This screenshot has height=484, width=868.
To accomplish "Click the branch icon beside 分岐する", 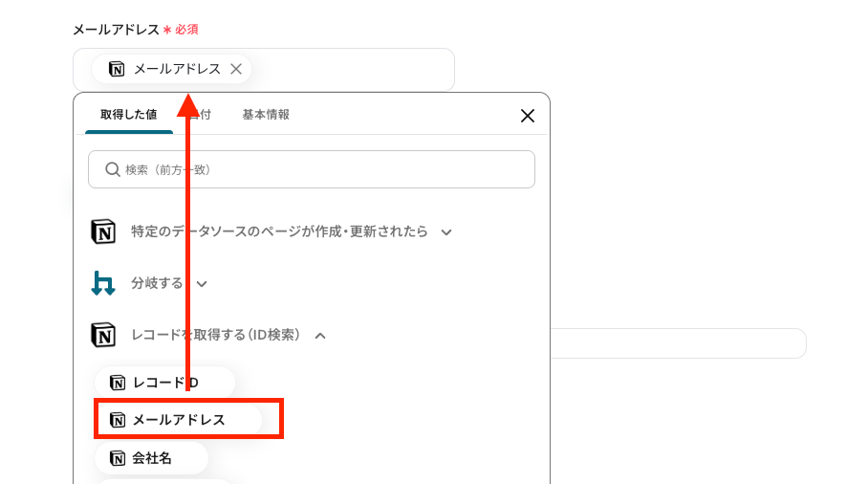I will point(103,283).
